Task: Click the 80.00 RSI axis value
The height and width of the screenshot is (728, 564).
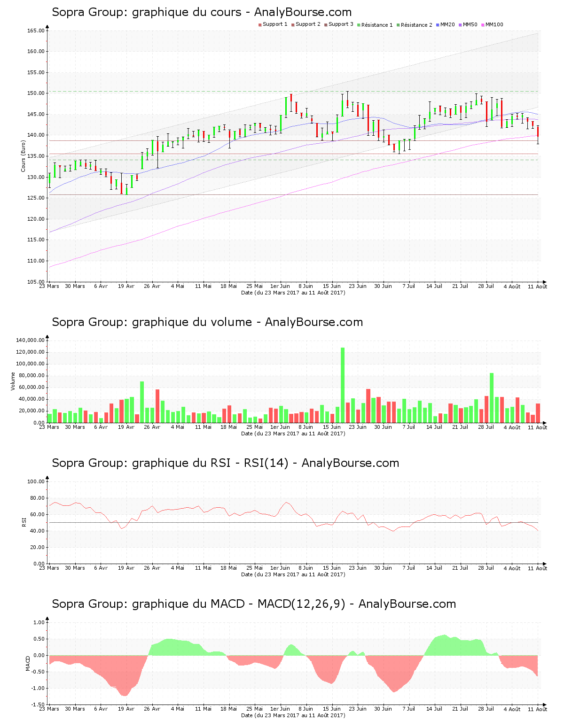Action: (x=38, y=498)
